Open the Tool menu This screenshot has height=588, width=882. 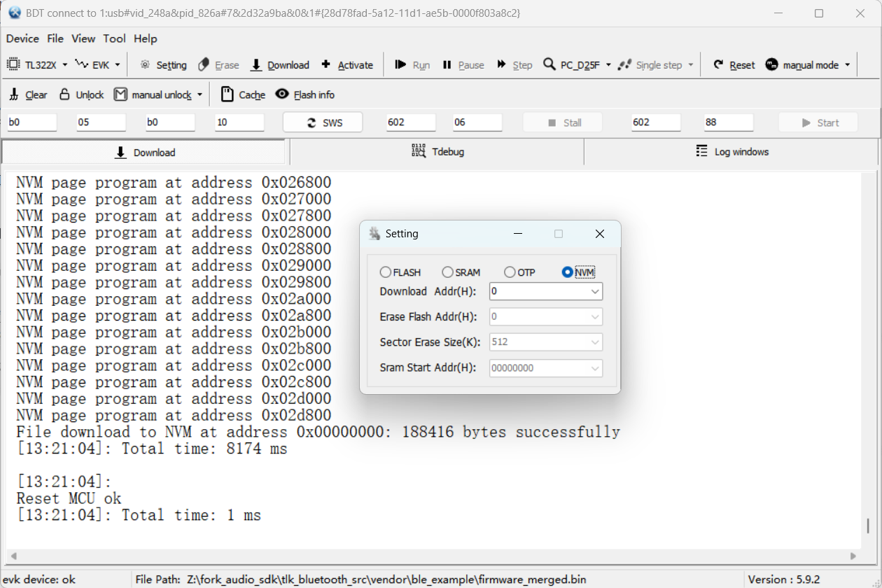(114, 38)
